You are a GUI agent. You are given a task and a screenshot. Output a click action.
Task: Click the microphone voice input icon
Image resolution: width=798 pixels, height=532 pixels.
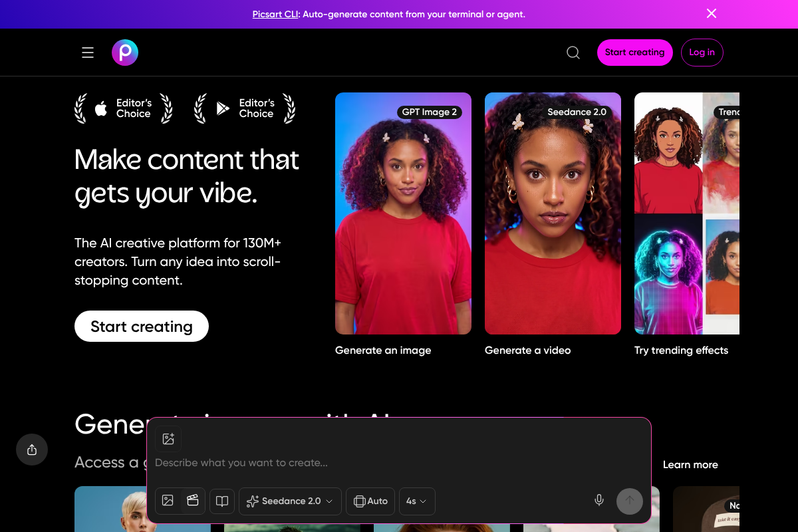[599, 501]
